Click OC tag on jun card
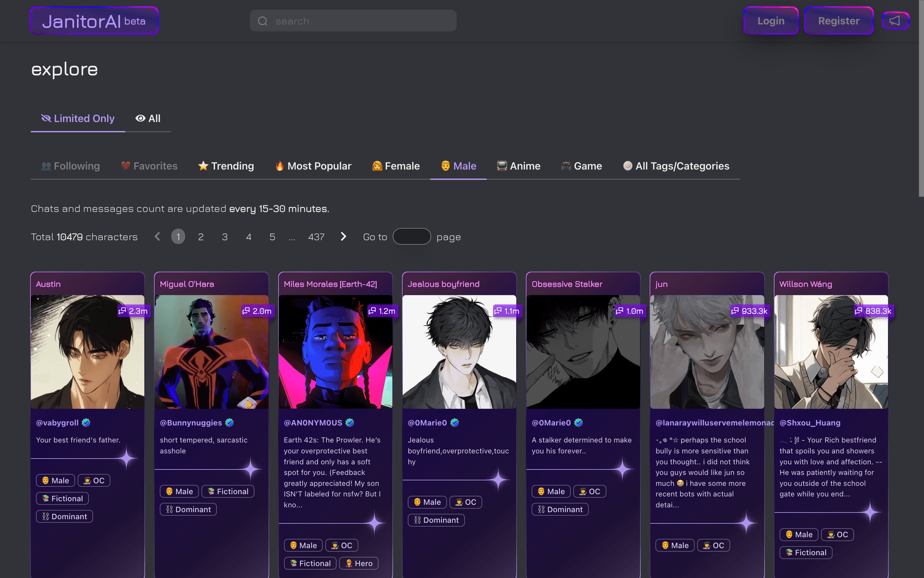The image size is (924, 578). [x=714, y=545]
